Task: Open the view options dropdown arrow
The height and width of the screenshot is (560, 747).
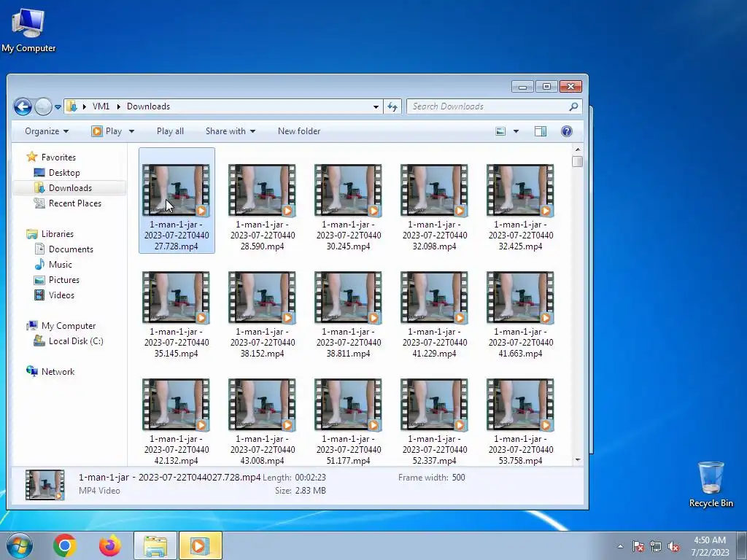Action: point(516,131)
